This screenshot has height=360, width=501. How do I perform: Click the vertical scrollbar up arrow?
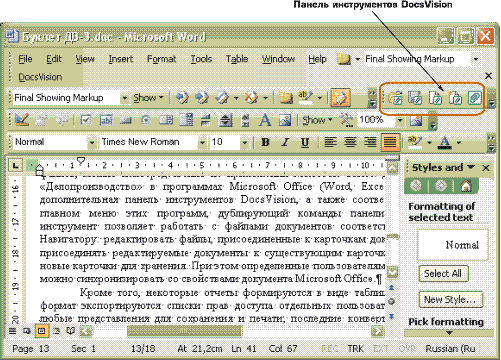click(x=392, y=168)
